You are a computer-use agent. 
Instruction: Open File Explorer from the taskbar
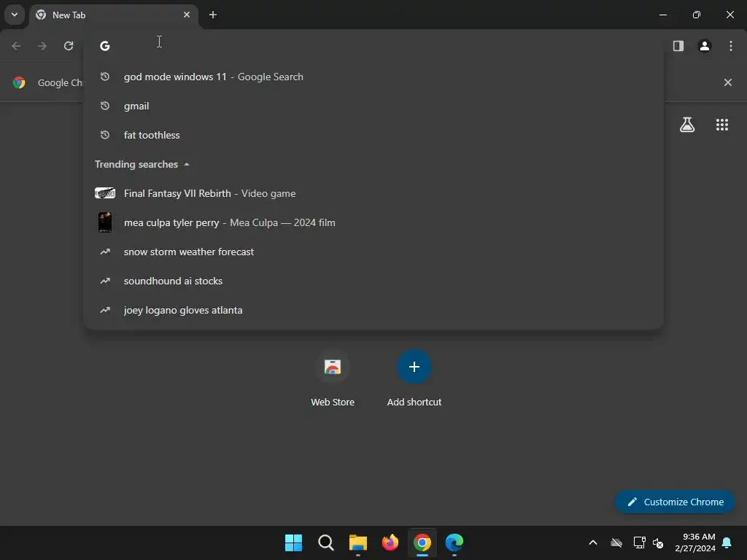point(357,542)
